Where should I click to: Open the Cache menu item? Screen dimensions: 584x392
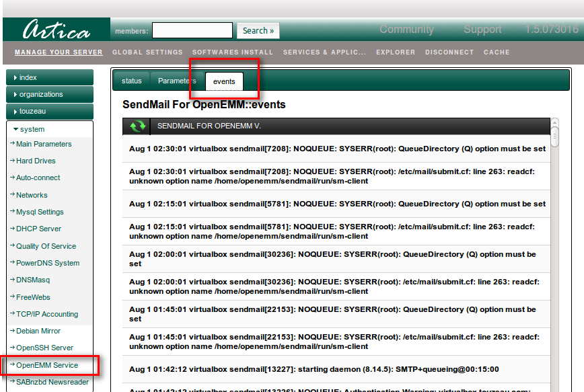tap(497, 52)
